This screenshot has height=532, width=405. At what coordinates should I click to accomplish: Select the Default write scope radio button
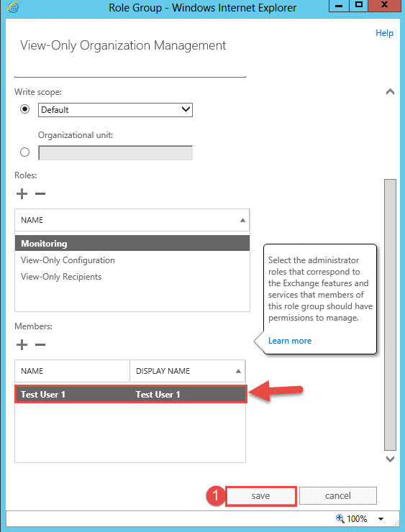[x=24, y=109]
